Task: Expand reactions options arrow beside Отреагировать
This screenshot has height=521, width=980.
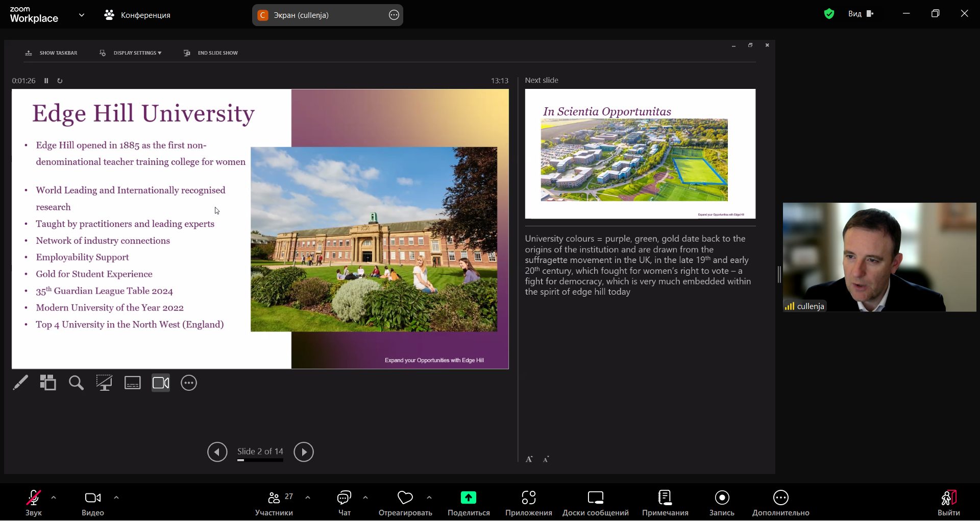Action: point(429,497)
